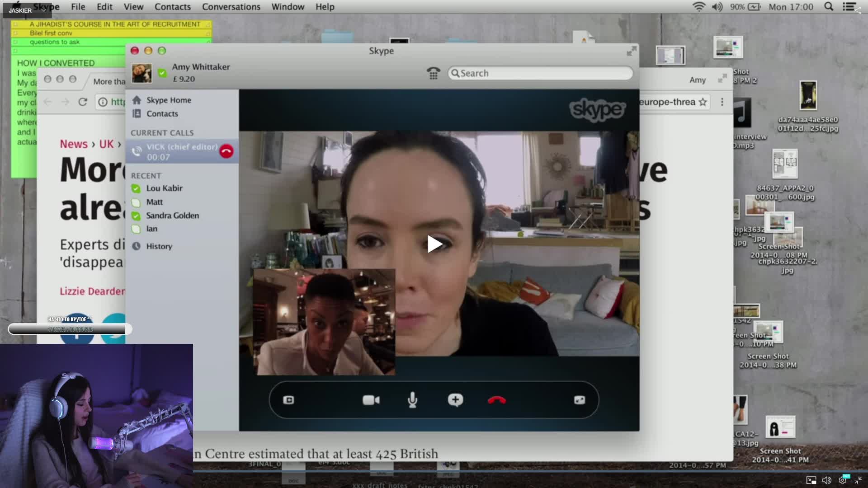Open da74aaa4ae58e0 jpg desktop file

808,107
